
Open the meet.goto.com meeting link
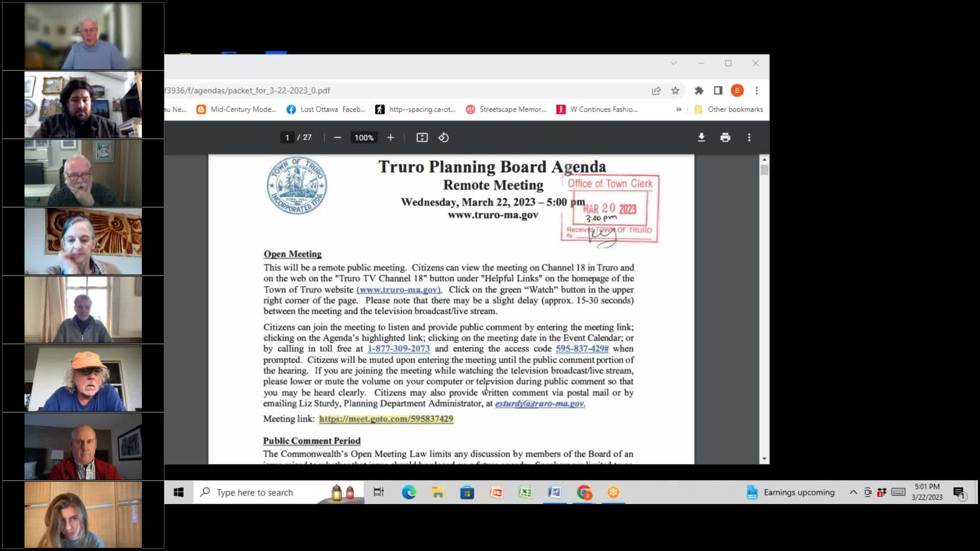pyautogui.click(x=386, y=419)
